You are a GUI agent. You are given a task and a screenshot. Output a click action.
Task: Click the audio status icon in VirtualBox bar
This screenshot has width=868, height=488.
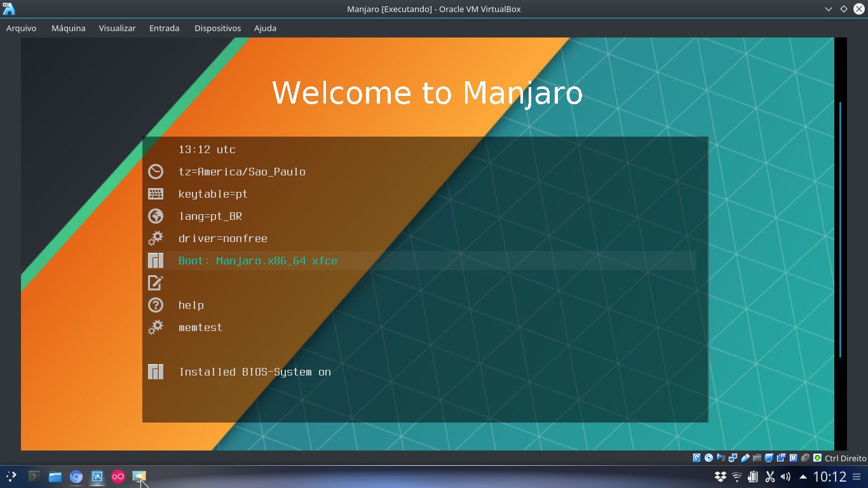pyautogui.click(x=721, y=457)
